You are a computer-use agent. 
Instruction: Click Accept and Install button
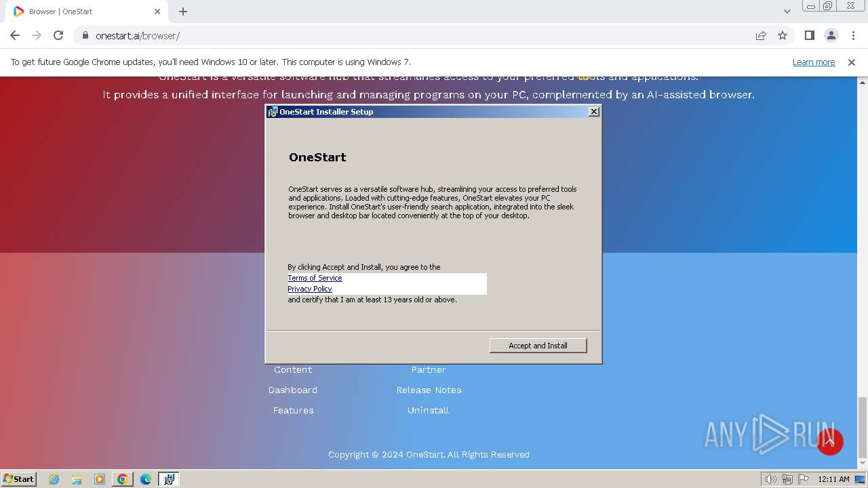click(x=538, y=346)
